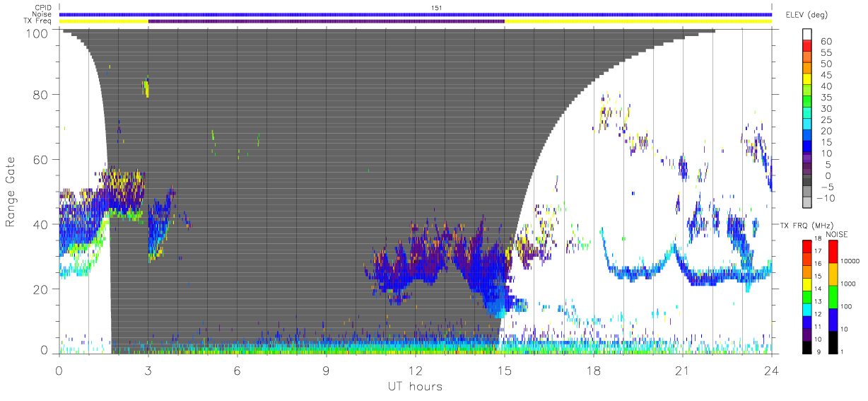Click the '6' tick on the UT hours axis

237,370
